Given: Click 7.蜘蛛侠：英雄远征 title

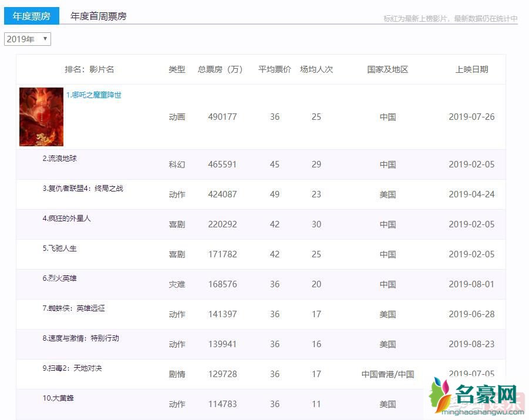Looking at the screenshot, I should click(x=73, y=308).
